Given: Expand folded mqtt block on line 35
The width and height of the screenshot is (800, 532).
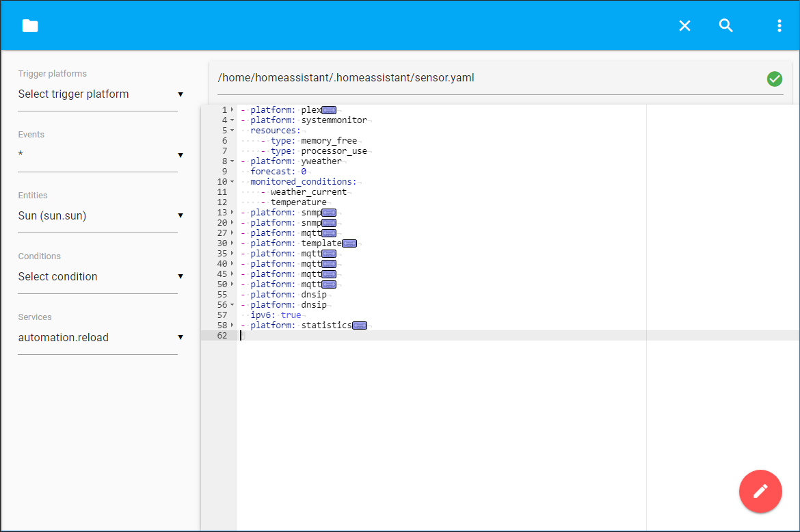Looking at the screenshot, I should click(232, 253).
